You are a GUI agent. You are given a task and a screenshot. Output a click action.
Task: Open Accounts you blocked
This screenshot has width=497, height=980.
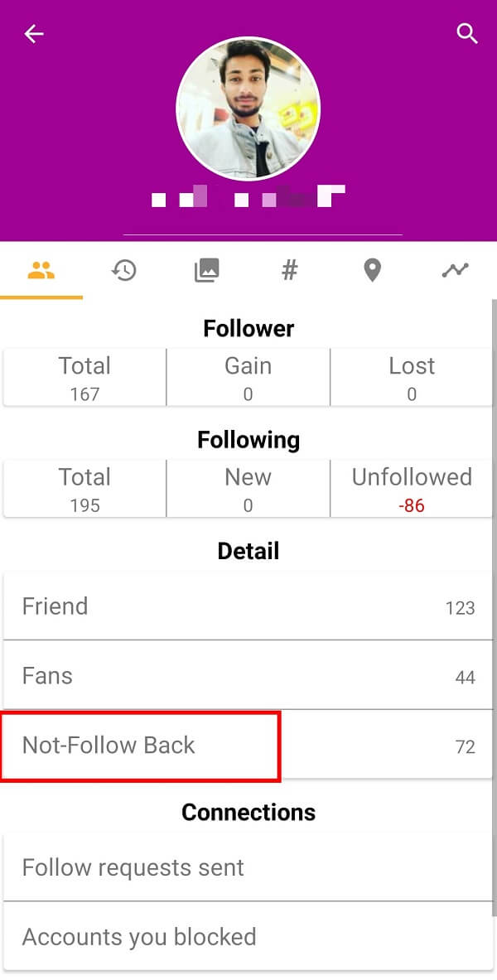[248, 937]
